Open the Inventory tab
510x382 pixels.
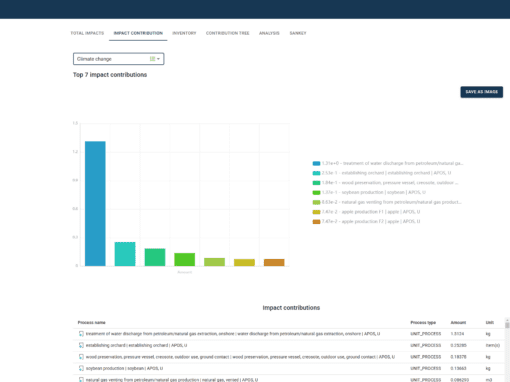point(184,33)
